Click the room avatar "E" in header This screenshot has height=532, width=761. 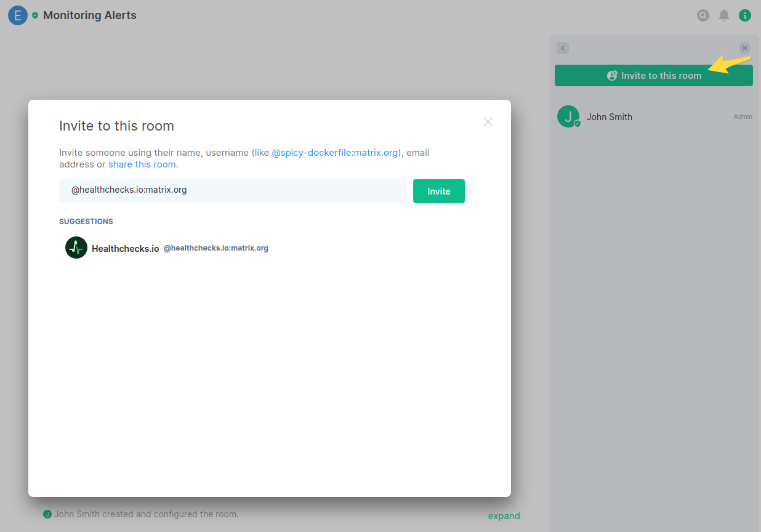click(17, 15)
